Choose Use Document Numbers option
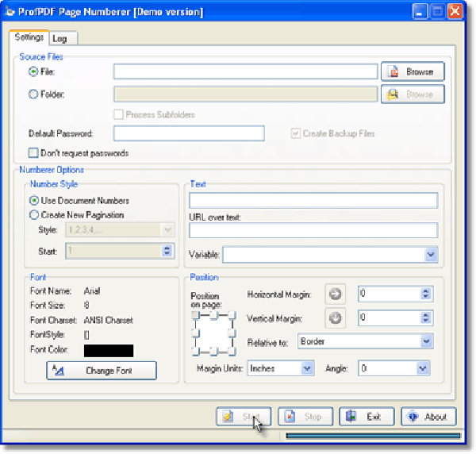 (33, 201)
